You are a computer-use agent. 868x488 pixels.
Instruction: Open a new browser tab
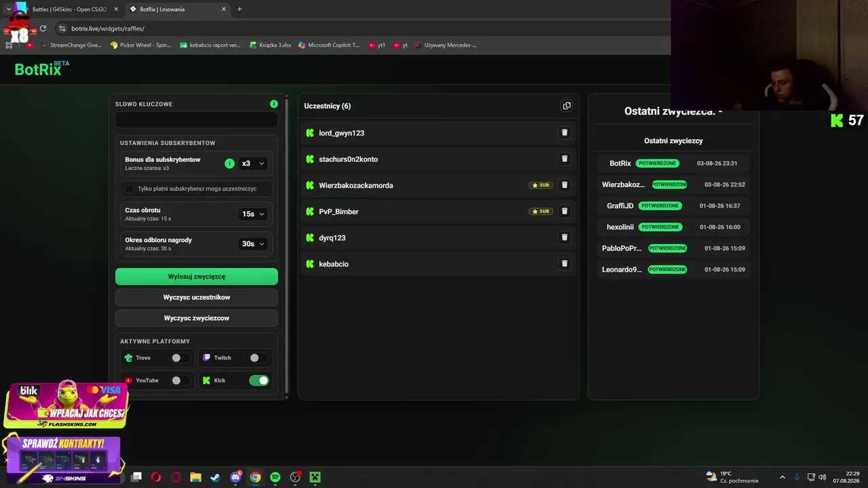click(x=239, y=9)
